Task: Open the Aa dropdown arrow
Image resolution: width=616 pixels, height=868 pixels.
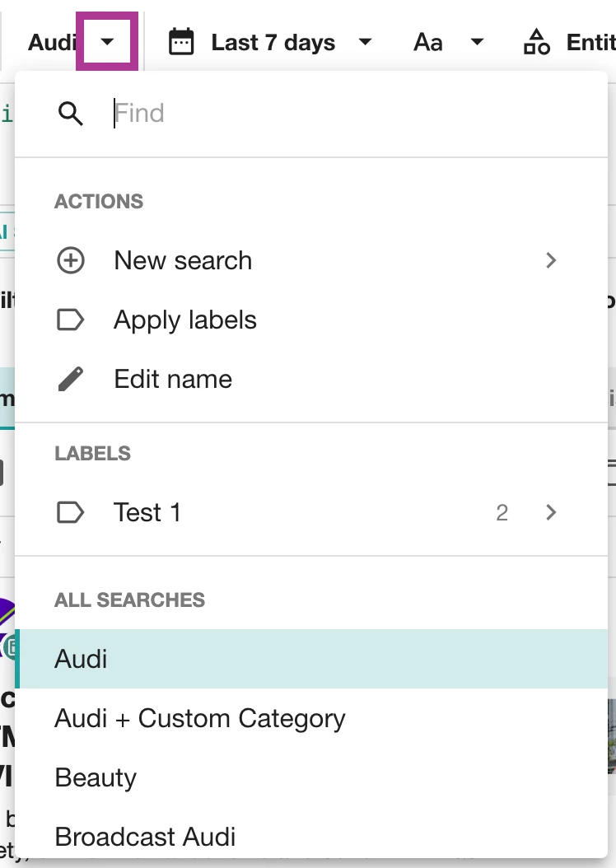Action: (476, 42)
